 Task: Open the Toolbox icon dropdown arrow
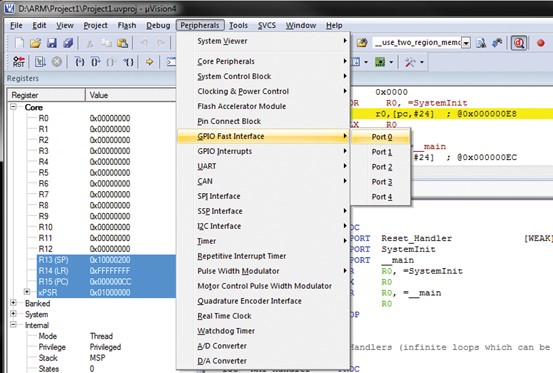[x=422, y=62]
